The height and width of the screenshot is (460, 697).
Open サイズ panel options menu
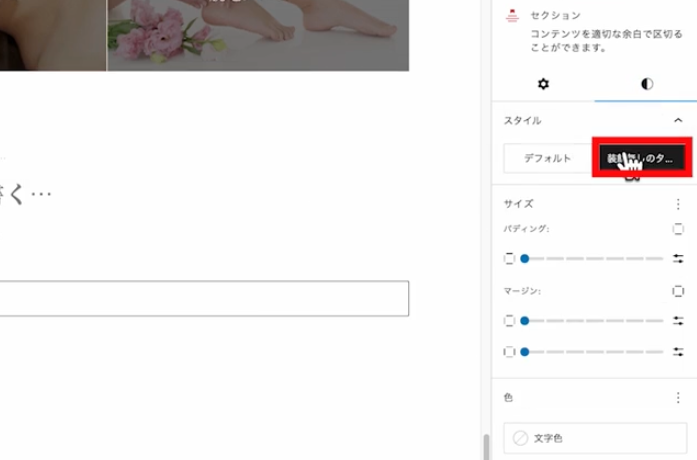click(x=678, y=203)
